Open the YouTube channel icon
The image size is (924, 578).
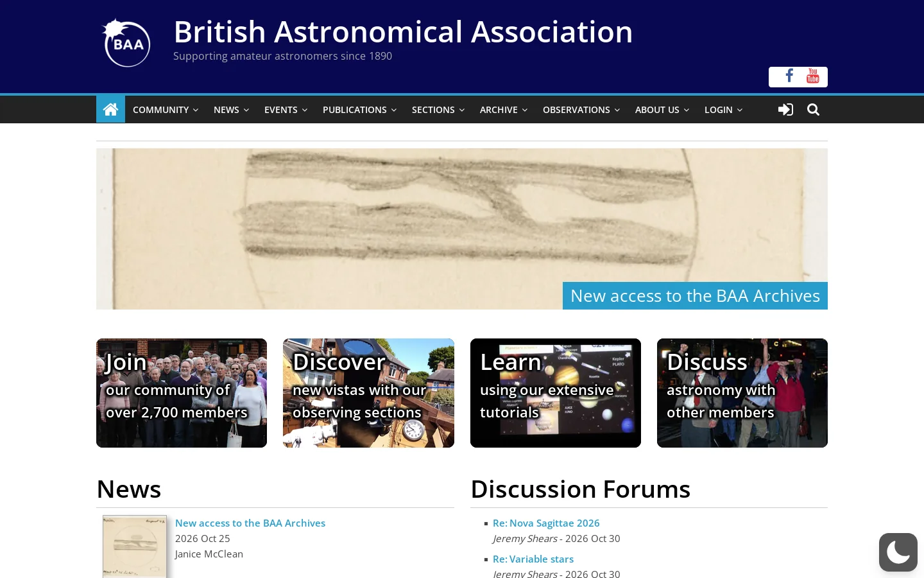[813, 76]
